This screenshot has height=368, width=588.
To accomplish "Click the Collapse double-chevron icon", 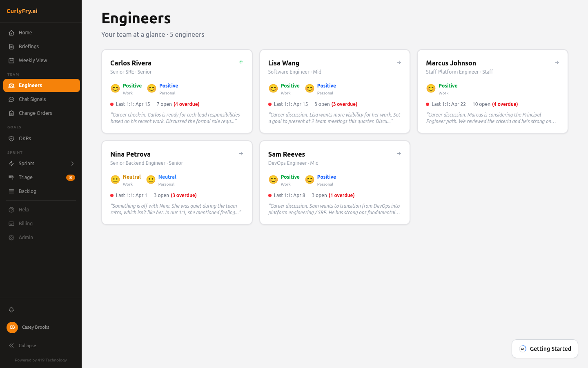I will (x=11, y=346).
